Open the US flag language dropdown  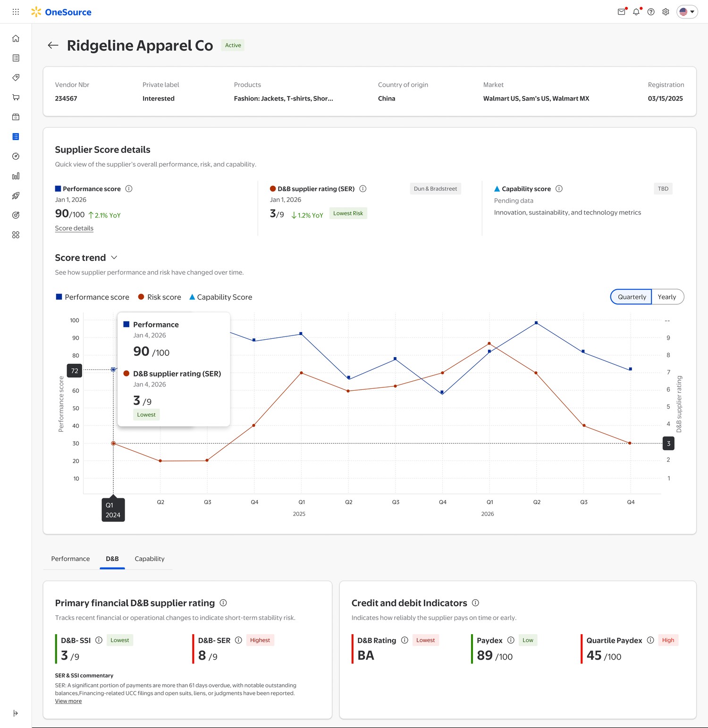click(x=687, y=12)
